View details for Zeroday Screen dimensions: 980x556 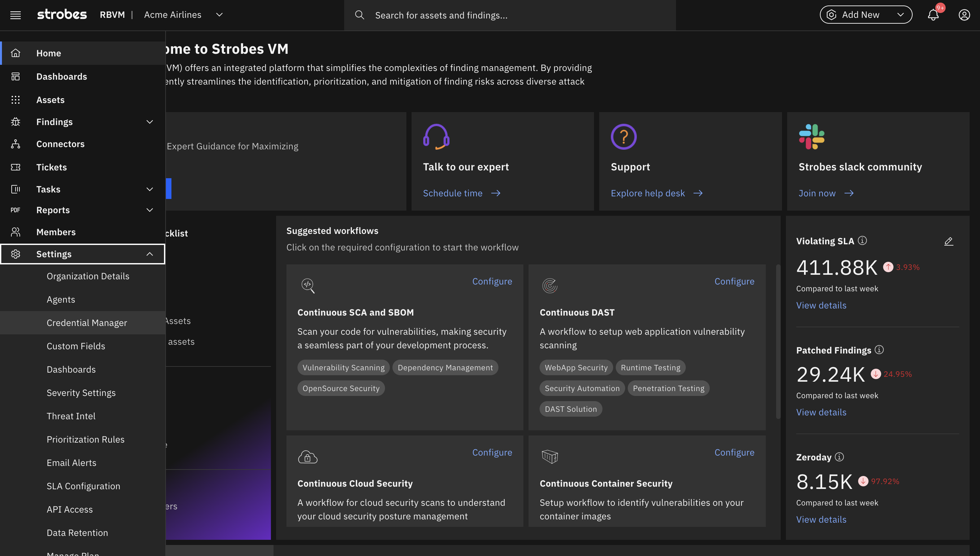(821, 519)
